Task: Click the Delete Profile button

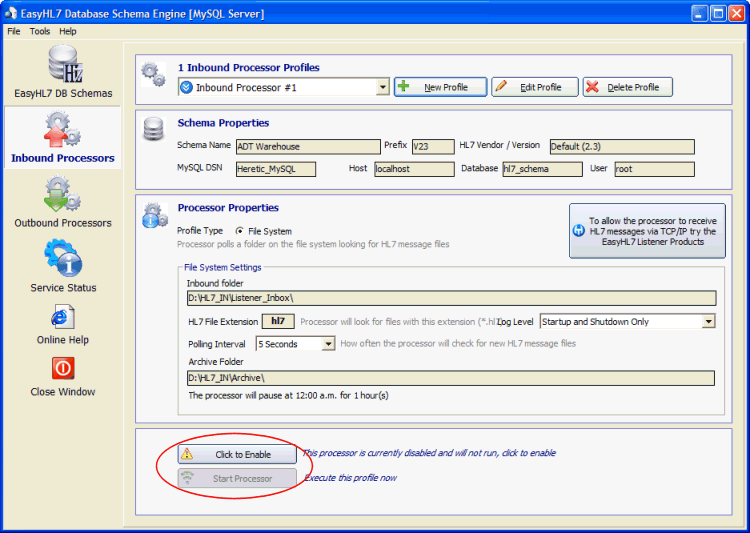Action: (628, 87)
